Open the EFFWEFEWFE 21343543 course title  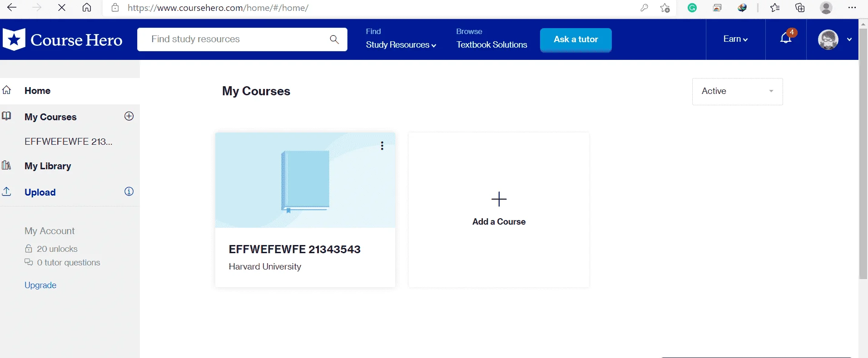click(x=295, y=249)
